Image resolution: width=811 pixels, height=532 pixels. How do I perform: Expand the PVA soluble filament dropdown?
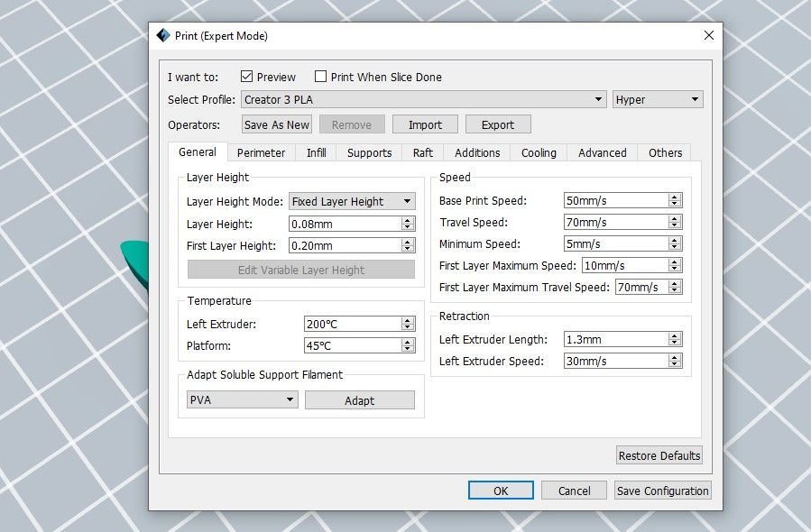(x=241, y=400)
